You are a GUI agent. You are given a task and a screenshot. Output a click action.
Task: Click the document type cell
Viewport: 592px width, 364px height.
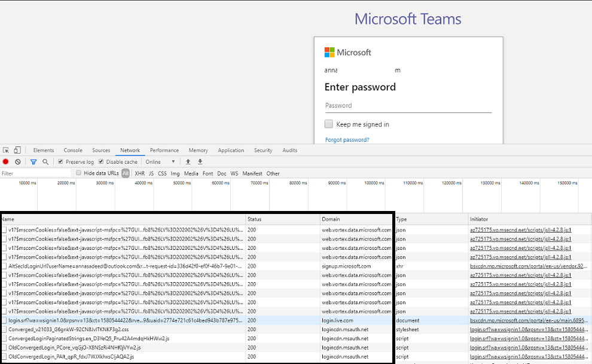pyautogui.click(x=407, y=320)
